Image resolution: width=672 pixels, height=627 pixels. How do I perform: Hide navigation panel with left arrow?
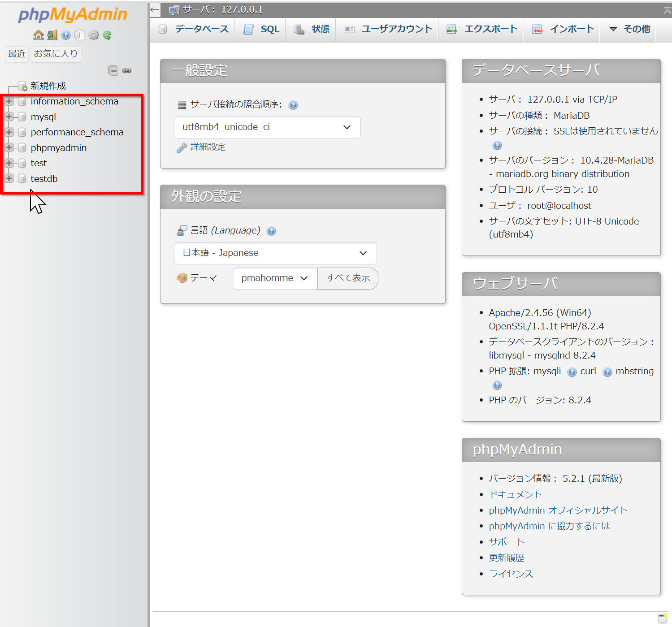[155, 9]
